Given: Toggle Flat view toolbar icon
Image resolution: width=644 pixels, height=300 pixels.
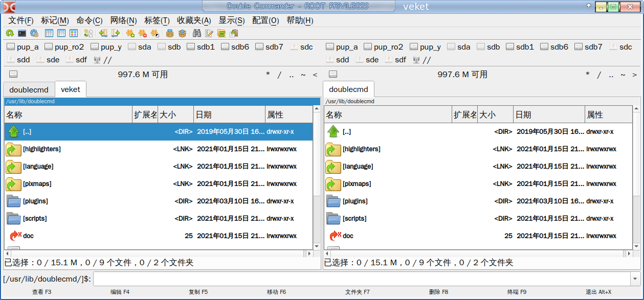Looking at the screenshot, I should click(88, 34).
